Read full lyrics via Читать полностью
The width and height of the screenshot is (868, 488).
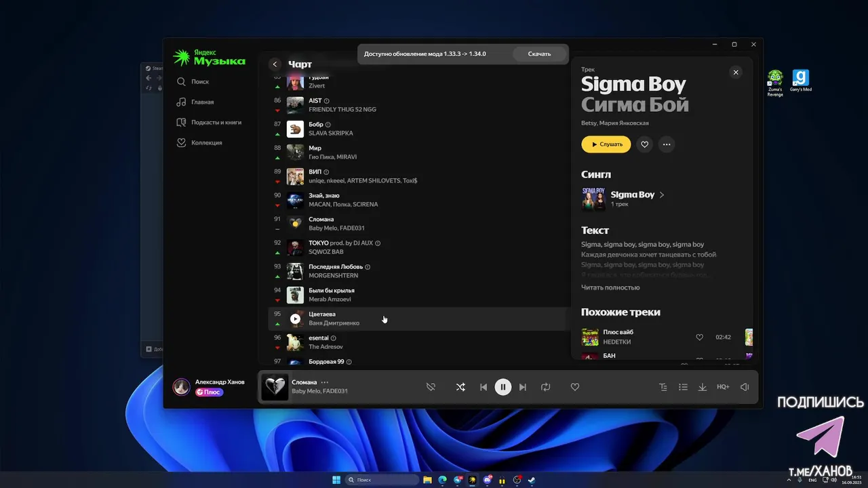610,287
